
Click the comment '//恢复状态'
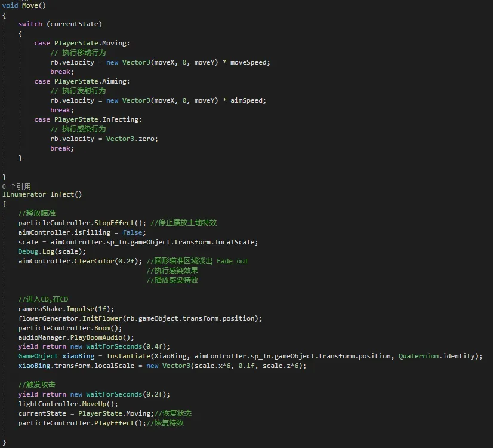pos(173,413)
